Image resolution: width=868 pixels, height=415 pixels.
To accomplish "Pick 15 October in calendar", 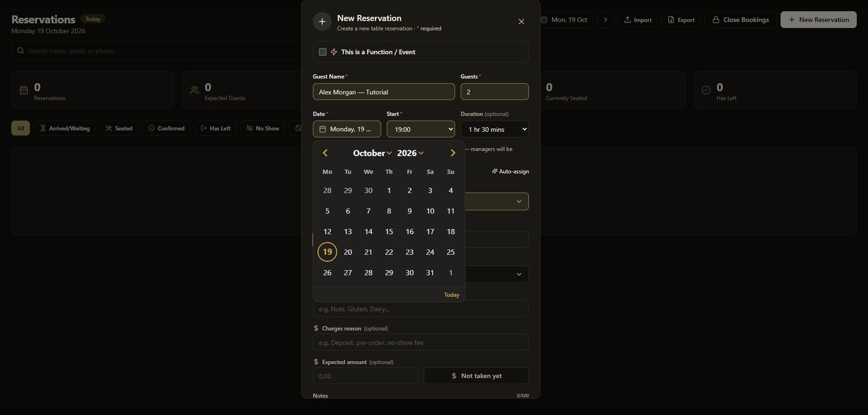I will (x=389, y=231).
